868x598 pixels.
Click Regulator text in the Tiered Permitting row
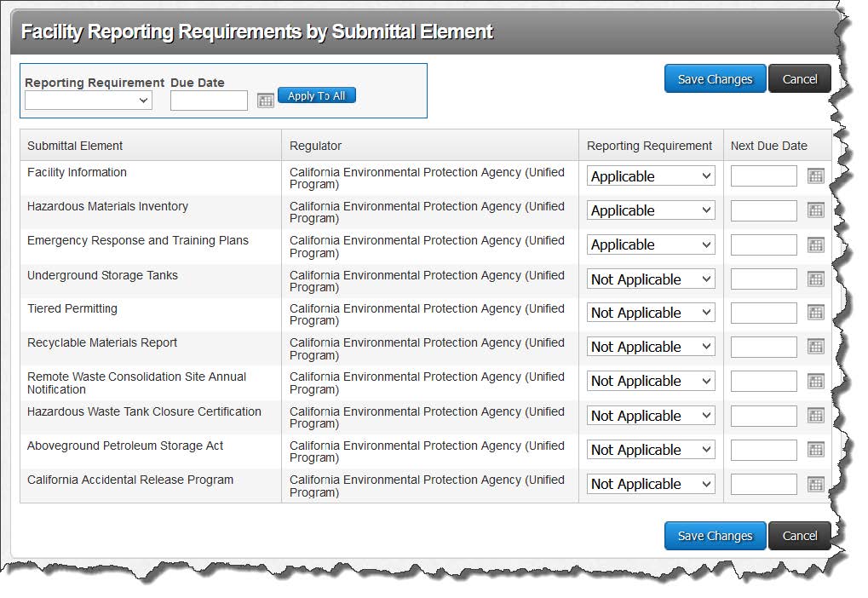click(x=427, y=314)
